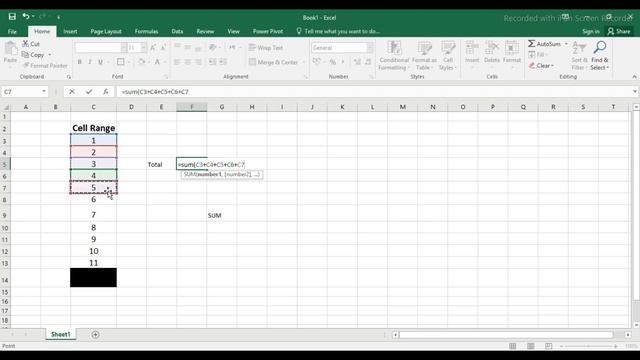
Task: Click inside the formula bar
Action: click(x=373, y=92)
